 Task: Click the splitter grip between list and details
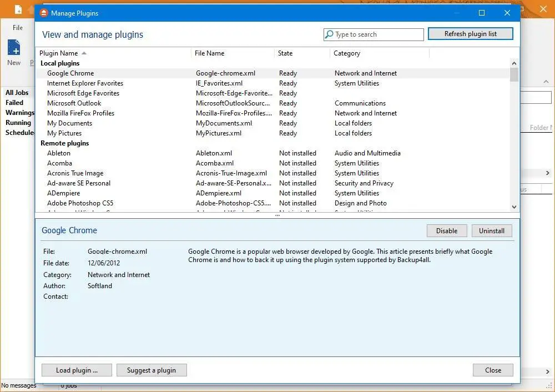pyautogui.click(x=277, y=215)
